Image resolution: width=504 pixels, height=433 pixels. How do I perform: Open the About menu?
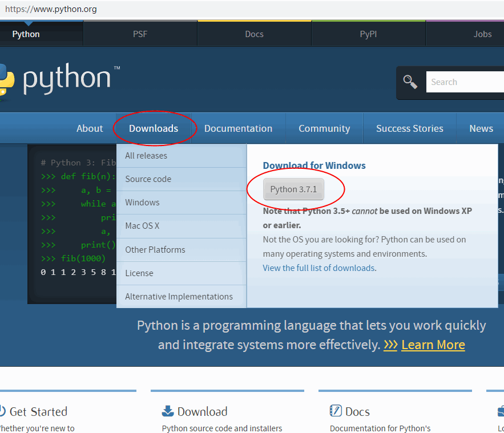[90, 128]
